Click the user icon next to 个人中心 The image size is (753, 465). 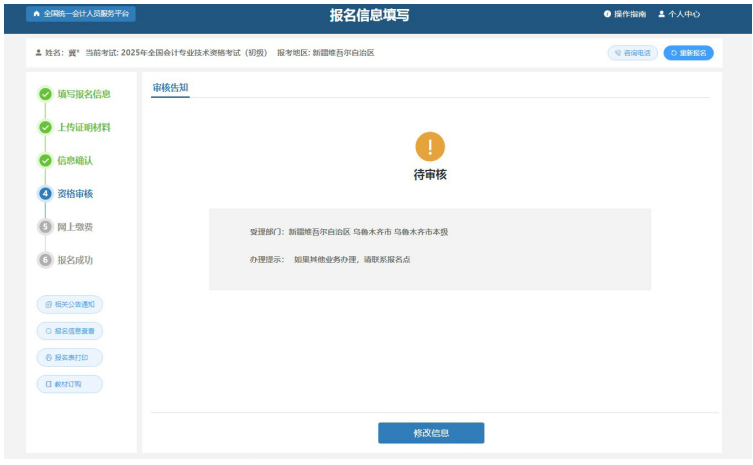(661, 14)
